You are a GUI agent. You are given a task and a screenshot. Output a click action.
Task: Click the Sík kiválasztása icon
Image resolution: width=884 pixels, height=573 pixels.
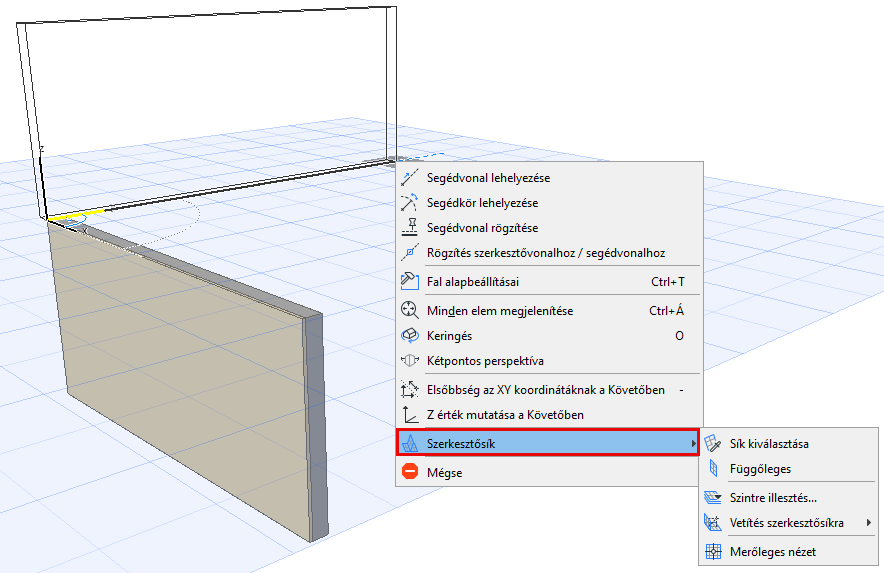point(713,444)
